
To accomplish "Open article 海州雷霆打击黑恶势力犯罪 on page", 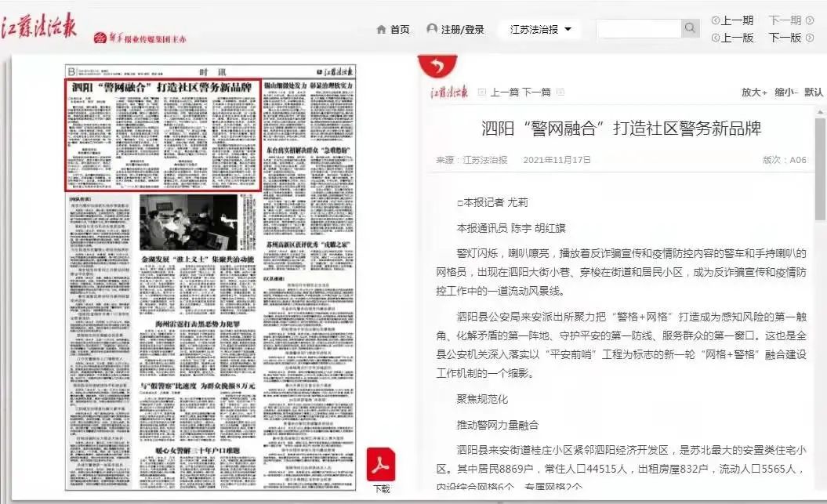I will click(x=198, y=323).
